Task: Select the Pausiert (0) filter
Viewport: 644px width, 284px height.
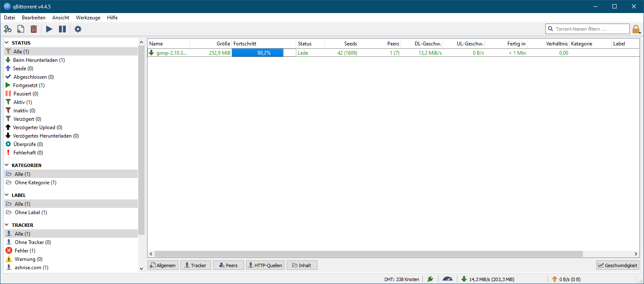Action: (x=71, y=94)
